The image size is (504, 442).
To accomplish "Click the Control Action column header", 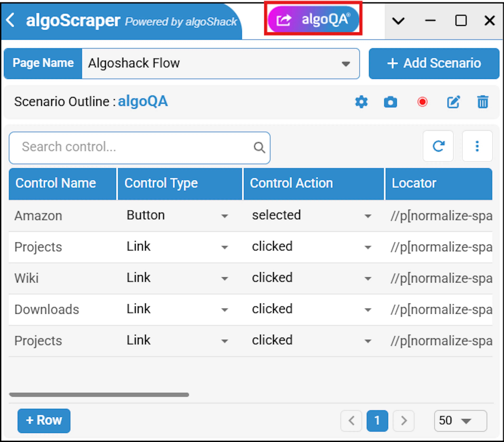I will 314,184.
